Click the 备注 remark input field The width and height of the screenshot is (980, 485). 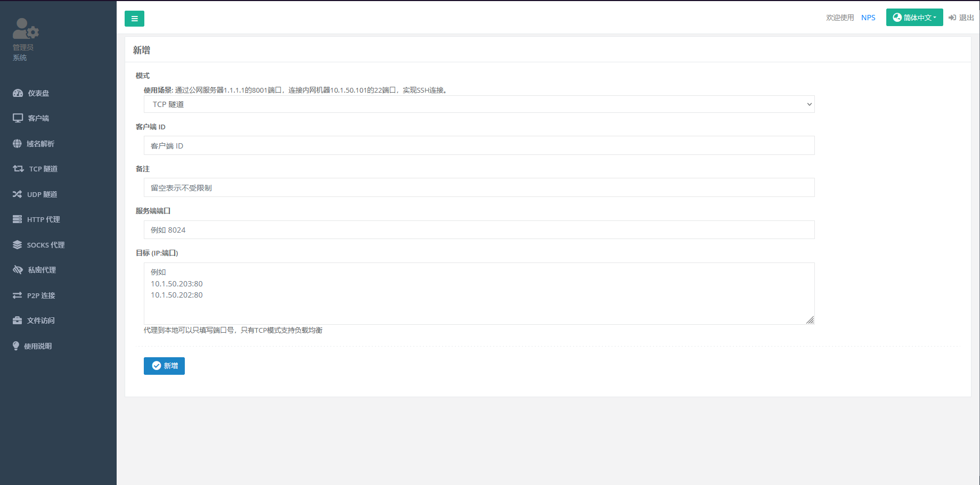479,187
